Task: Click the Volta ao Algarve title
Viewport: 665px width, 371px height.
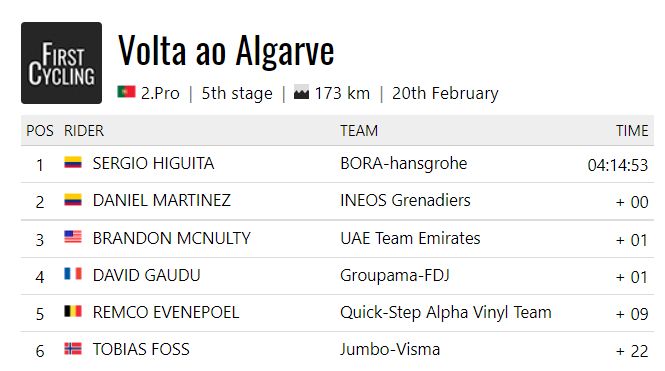Action: 226,51
